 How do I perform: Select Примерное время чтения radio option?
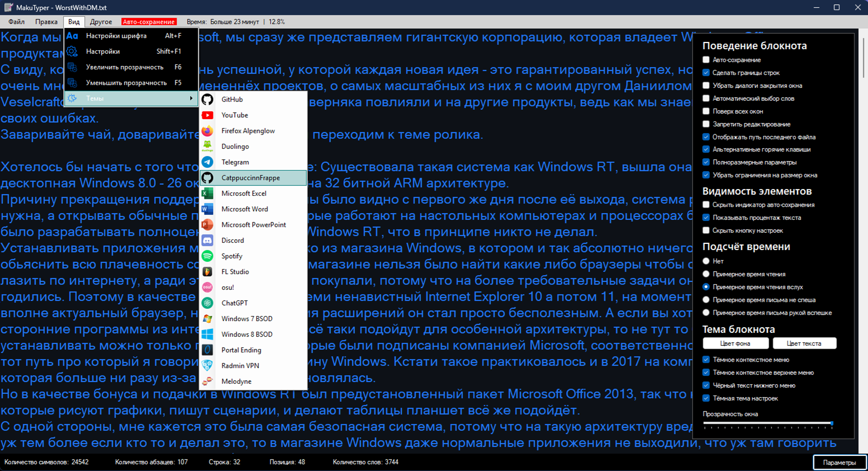[706, 274]
